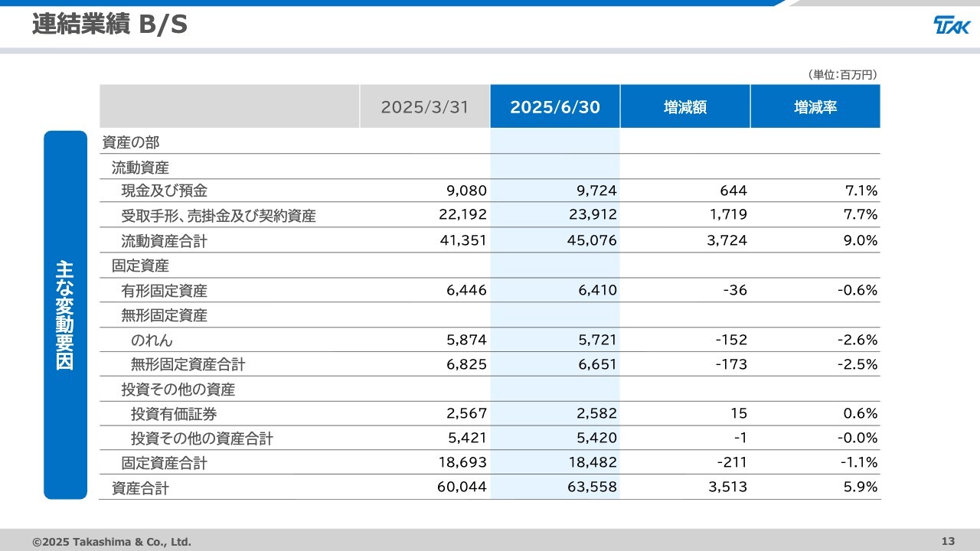Viewport: 980px width, 551px height.
Task: Click the percentage -2.6%
Action: [x=857, y=340]
